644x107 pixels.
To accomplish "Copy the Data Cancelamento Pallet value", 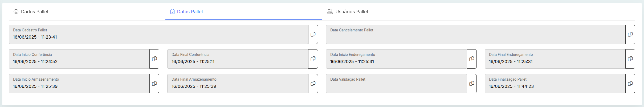I will (630, 34).
